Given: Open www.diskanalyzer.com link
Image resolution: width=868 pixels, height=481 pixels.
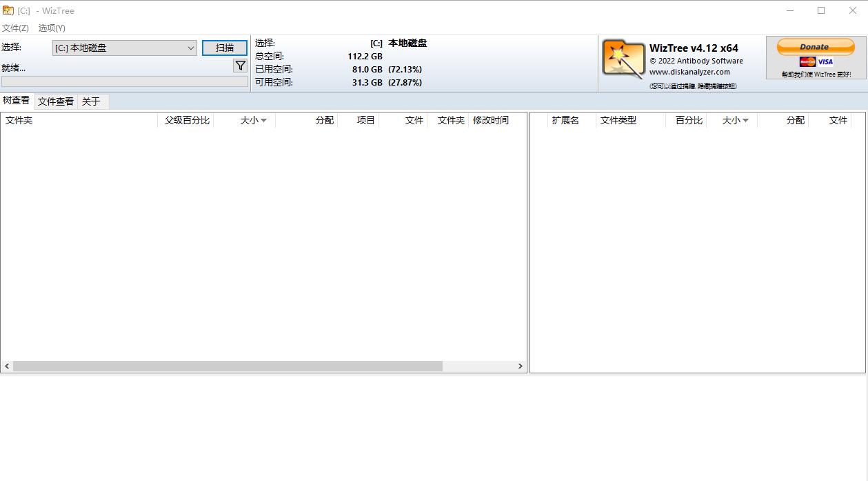Looking at the screenshot, I should point(689,72).
